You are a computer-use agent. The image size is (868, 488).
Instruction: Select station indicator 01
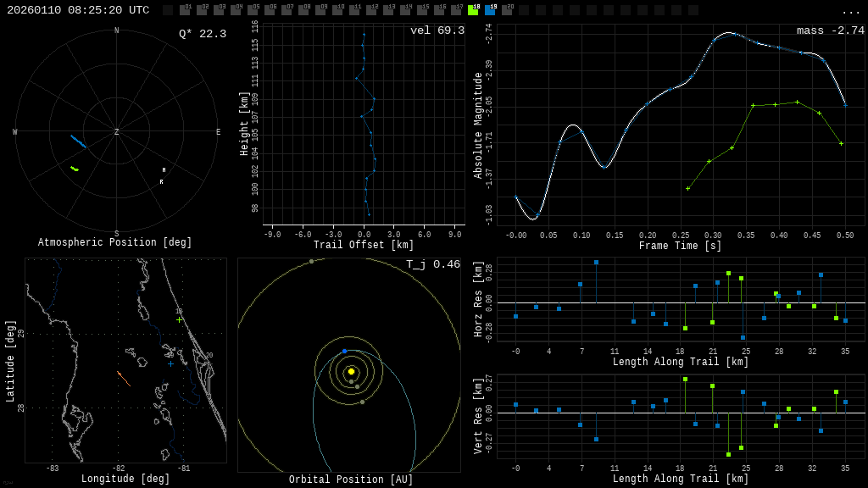185,10
